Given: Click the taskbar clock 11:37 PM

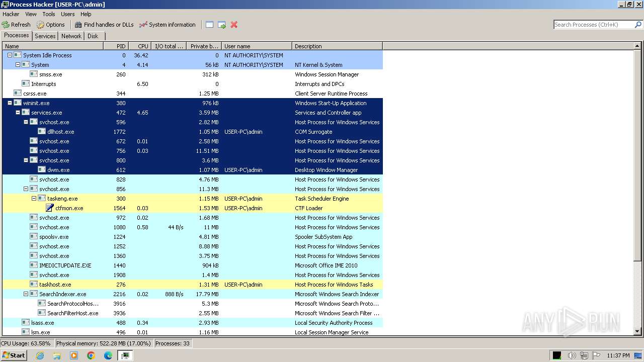Looking at the screenshot, I should pyautogui.click(x=618, y=355).
